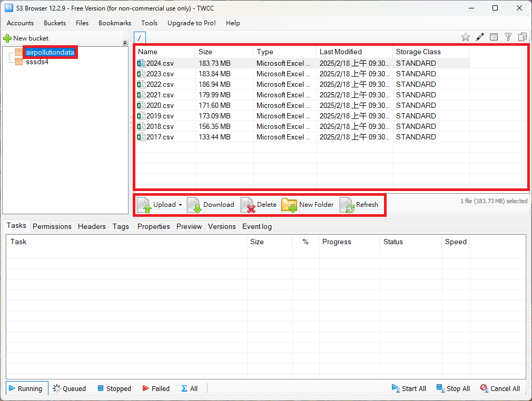Screen dimensions: 532x401
Task: Switch to the Versions tab
Action: (x=222, y=226)
